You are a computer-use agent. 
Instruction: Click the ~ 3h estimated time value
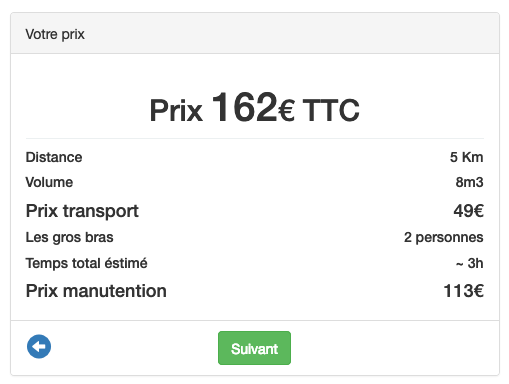pos(469,263)
